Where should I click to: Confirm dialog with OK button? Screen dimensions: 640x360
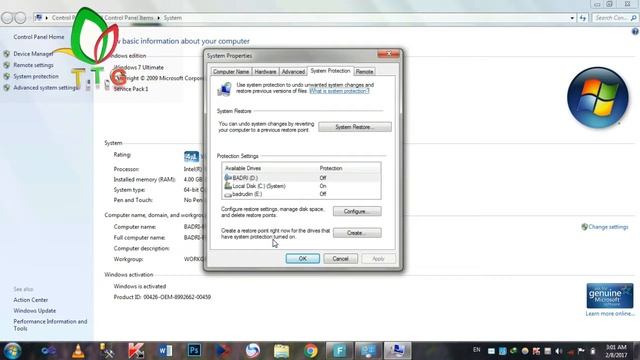point(302,258)
